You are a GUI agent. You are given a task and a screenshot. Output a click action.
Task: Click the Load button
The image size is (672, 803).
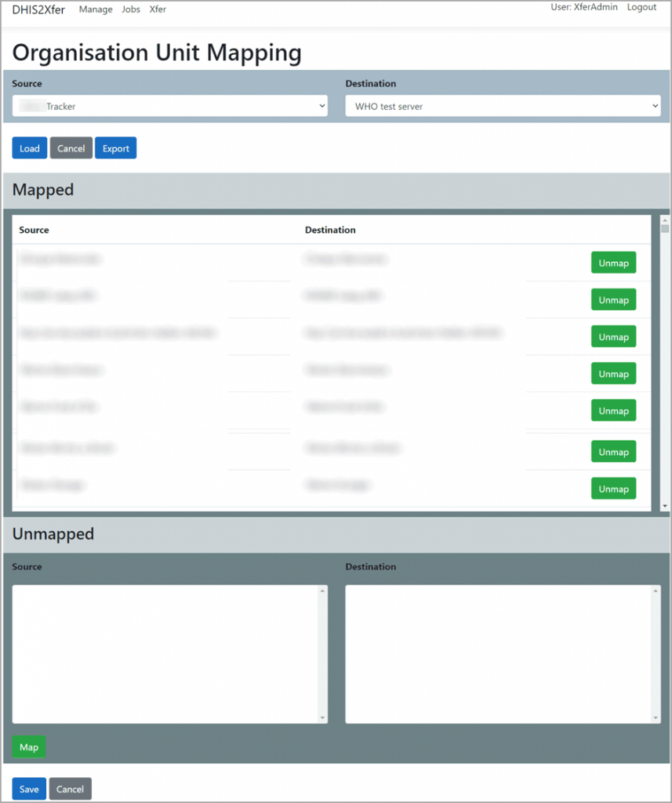pos(29,147)
